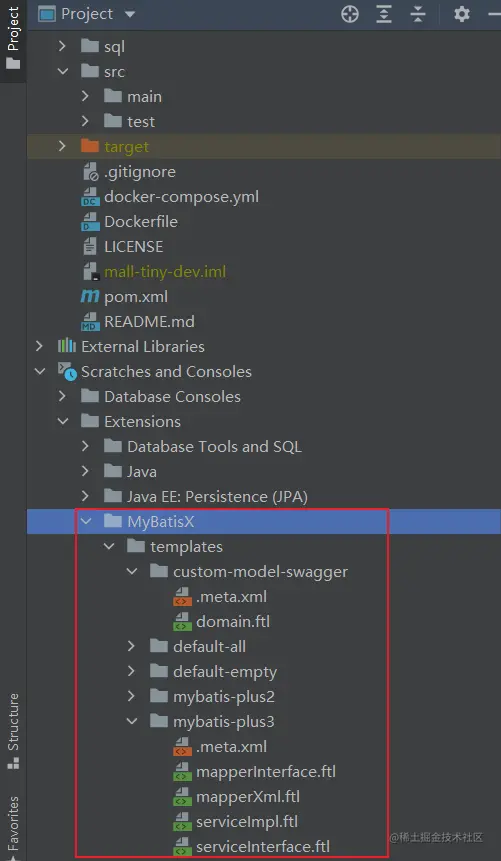
Task: Select the docker-compose.yml file name
Action: 181,197
